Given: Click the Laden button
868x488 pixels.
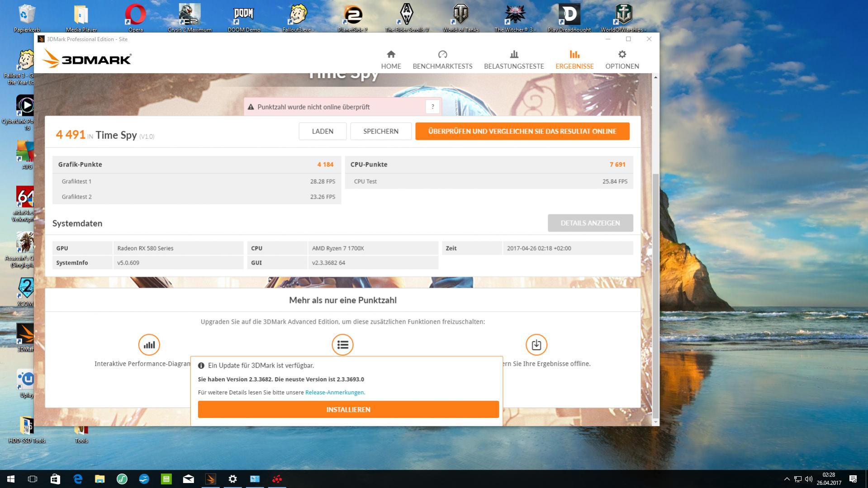Looking at the screenshot, I should pos(323,131).
